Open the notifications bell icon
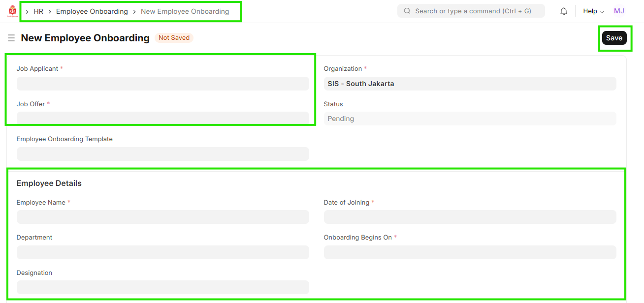The height and width of the screenshot is (303, 644). 564,11
